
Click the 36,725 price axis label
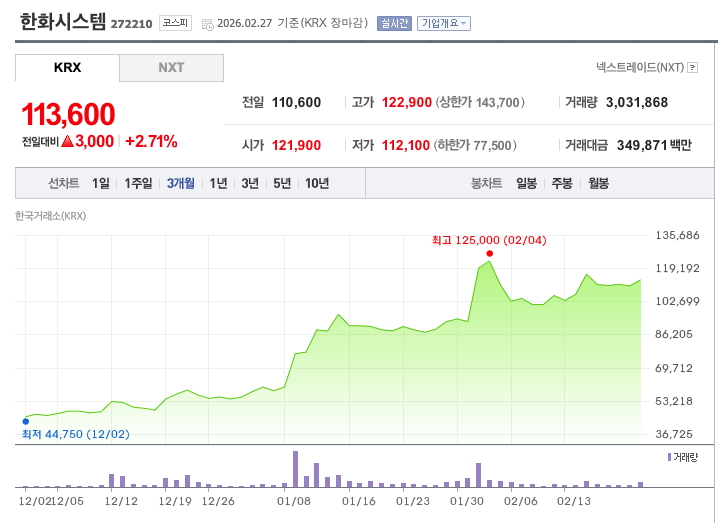674,434
